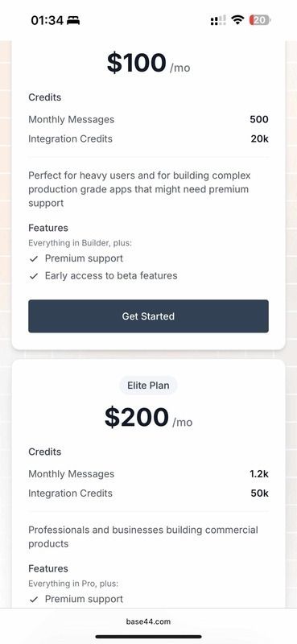Image resolution: width=297 pixels, height=644 pixels.
Task: Tap the 20k Integration Credits value
Action: [260, 138]
